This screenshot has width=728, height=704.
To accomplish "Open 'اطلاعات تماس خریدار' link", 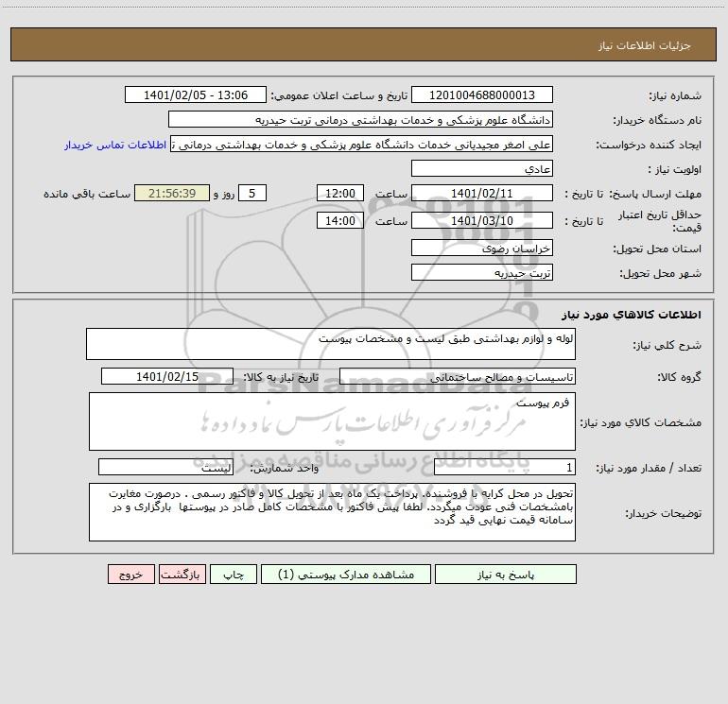I will [115, 145].
